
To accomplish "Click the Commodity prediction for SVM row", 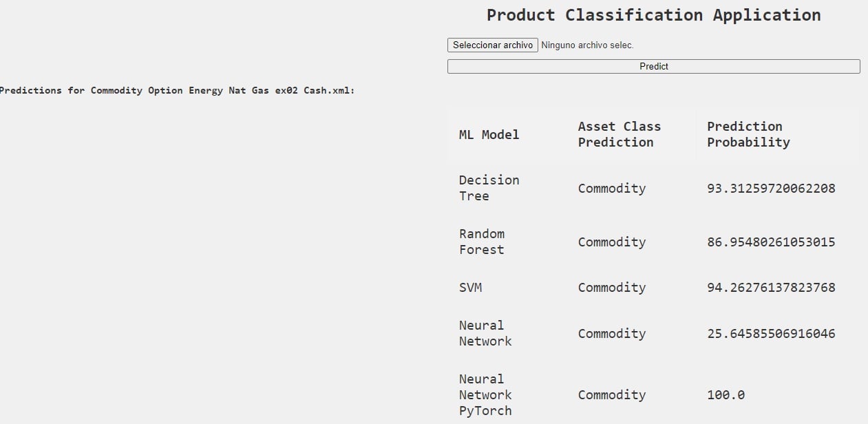I will (611, 288).
